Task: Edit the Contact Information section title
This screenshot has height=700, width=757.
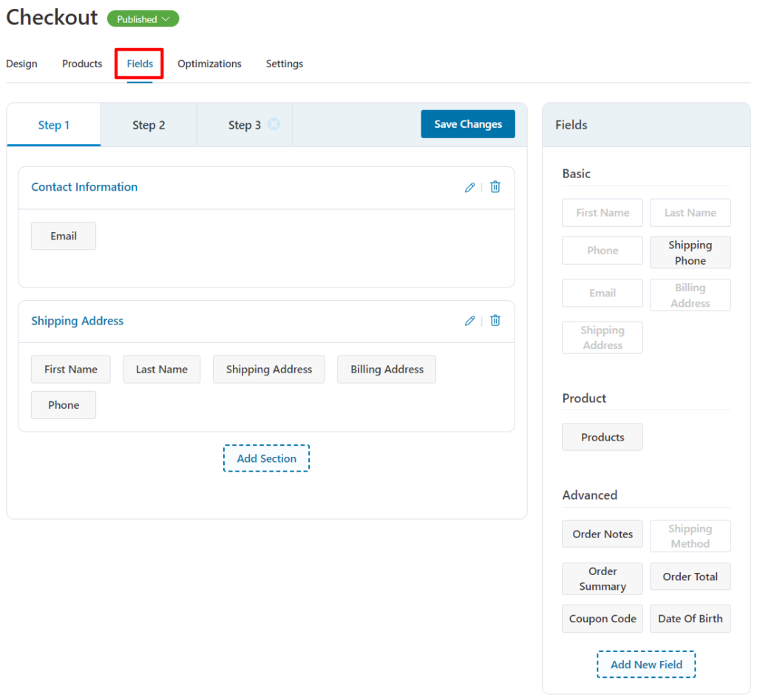Action: (x=469, y=187)
